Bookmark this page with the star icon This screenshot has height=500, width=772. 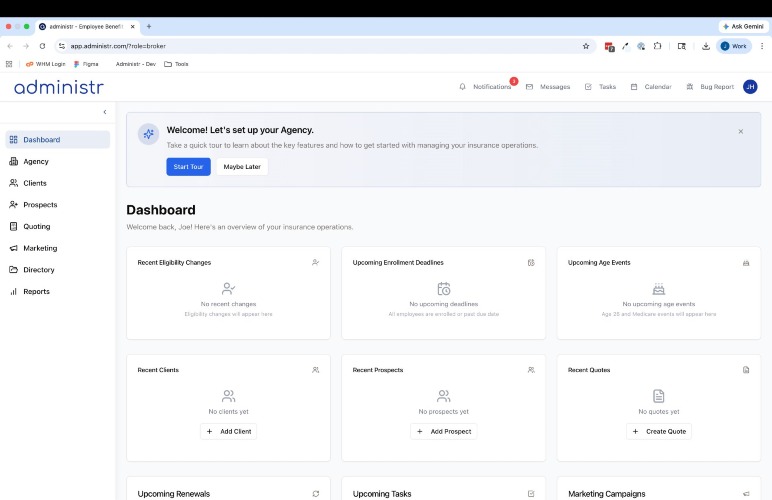tap(586, 46)
